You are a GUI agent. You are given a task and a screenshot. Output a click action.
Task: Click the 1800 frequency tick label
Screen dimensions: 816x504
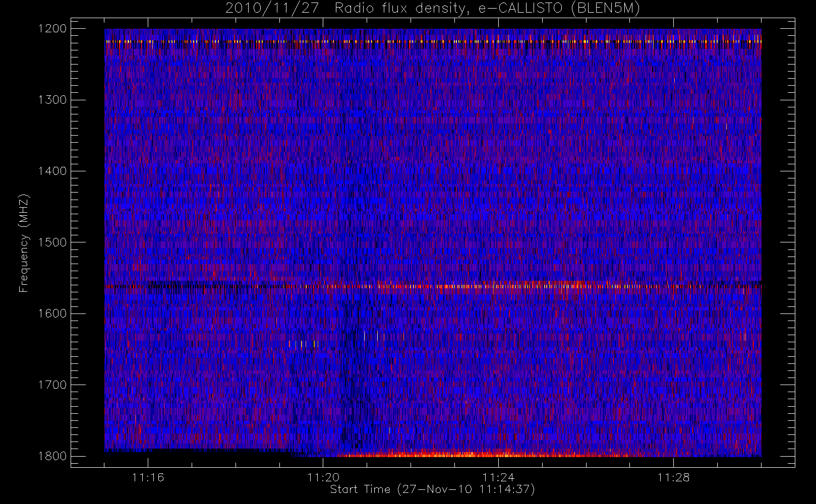[x=52, y=456]
